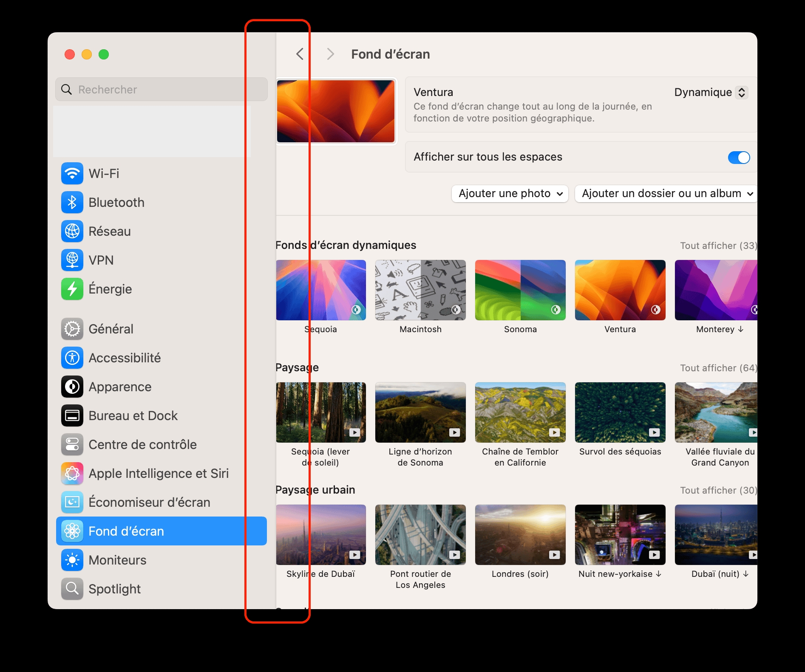This screenshot has height=672, width=805.
Task: Select the Réseau globe icon
Action: (72, 232)
